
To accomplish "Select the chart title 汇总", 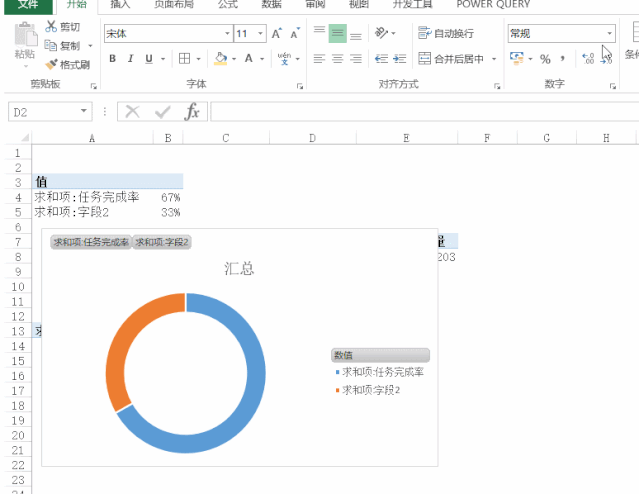I will point(239,269).
